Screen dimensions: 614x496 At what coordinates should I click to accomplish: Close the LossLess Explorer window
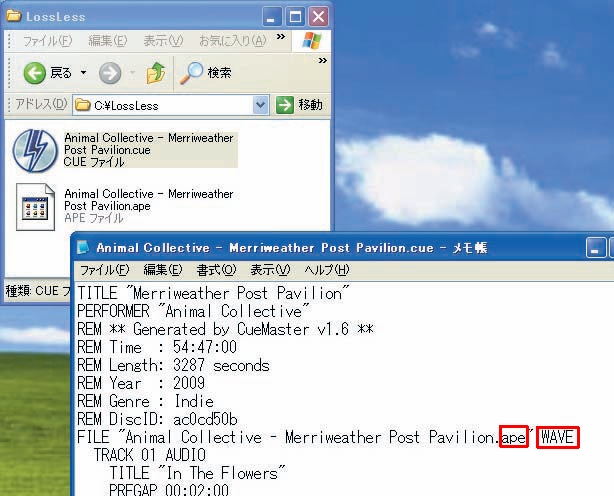click(318, 17)
